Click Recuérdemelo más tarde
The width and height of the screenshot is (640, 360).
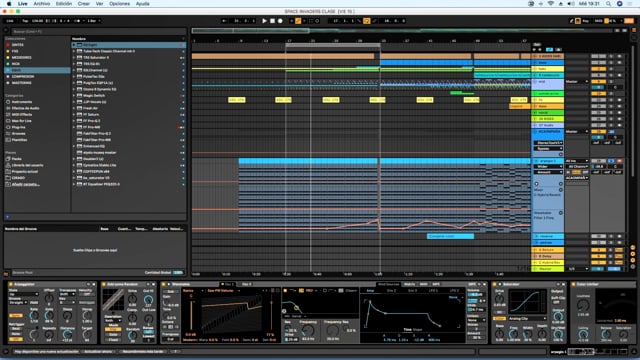tap(143, 351)
